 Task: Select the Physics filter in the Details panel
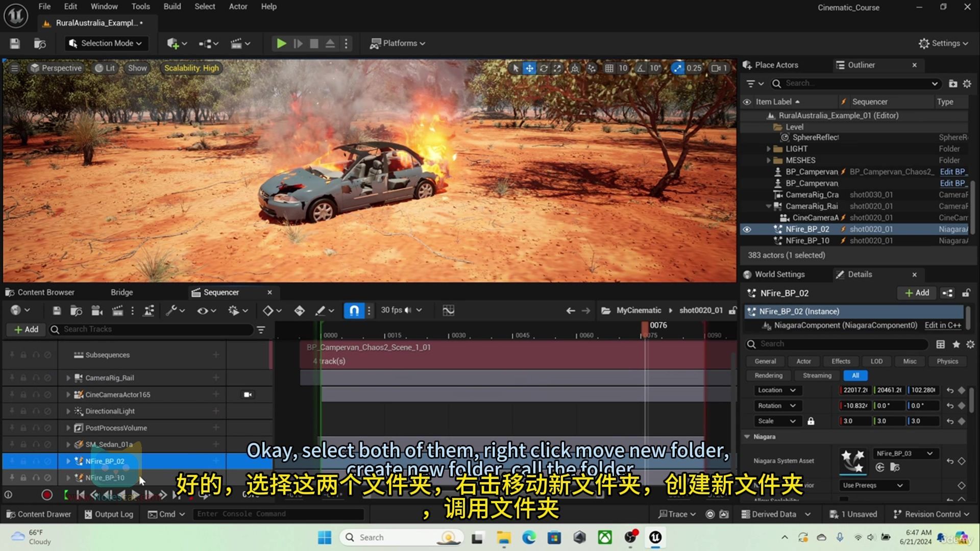(x=947, y=361)
